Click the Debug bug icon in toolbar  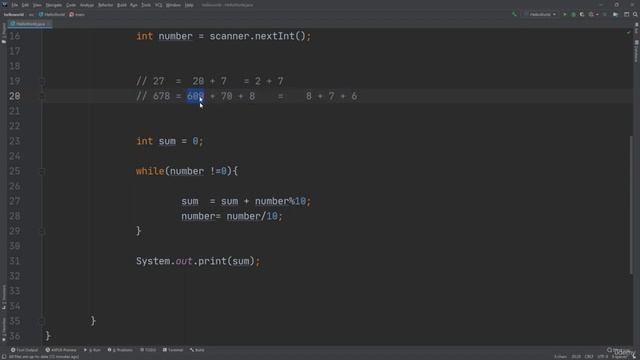tap(573, 14)
